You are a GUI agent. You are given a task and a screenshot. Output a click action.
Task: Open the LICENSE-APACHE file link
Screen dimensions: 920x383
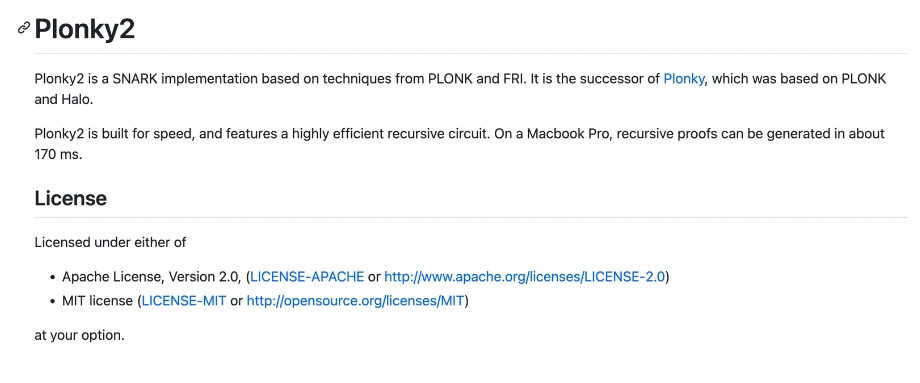pos(307,276)
